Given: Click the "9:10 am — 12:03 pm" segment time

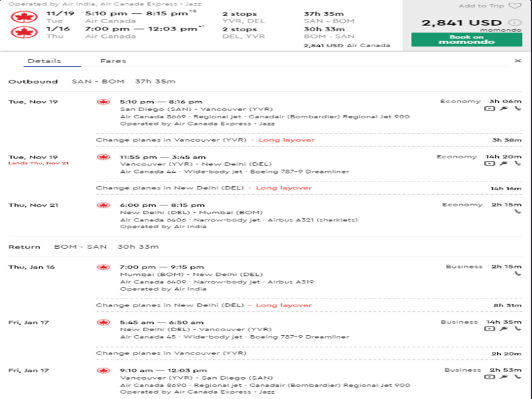Looking at the screenshot, I should click(x=163, y=370).
